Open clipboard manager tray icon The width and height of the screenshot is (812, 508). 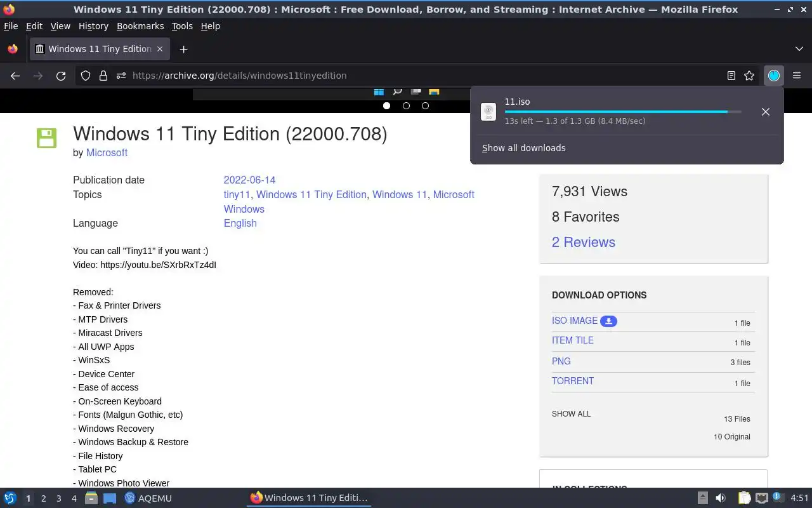coord(744,498)
